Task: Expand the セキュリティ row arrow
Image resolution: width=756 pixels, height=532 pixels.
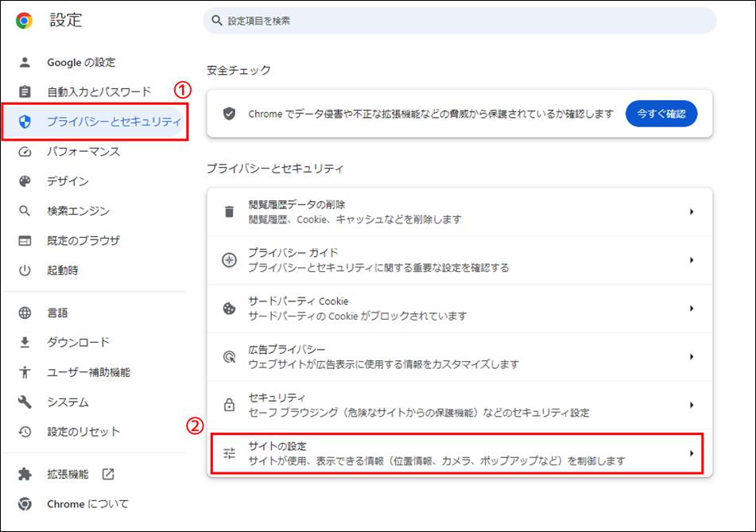Action: coord(692,405)
